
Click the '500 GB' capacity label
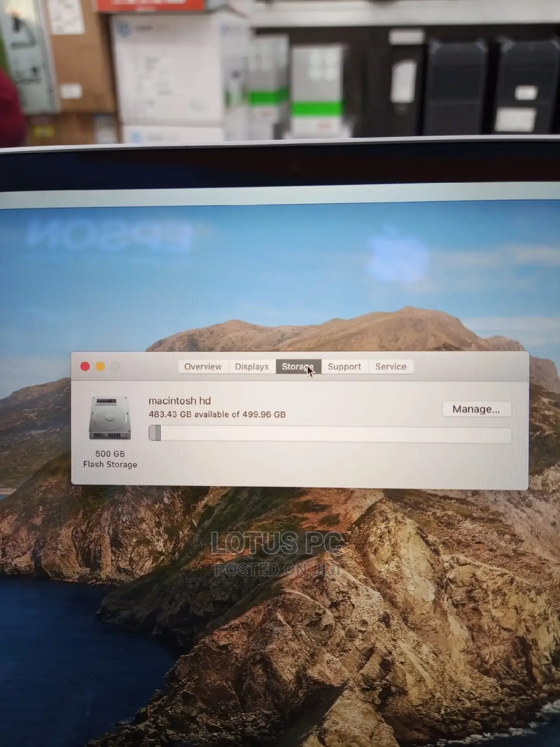tap(110, 454)
